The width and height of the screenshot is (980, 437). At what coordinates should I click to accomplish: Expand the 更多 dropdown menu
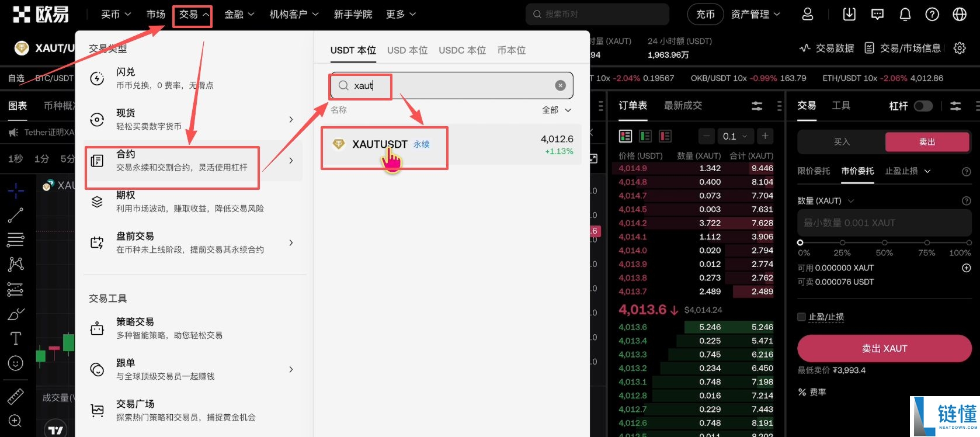(401, 14)
